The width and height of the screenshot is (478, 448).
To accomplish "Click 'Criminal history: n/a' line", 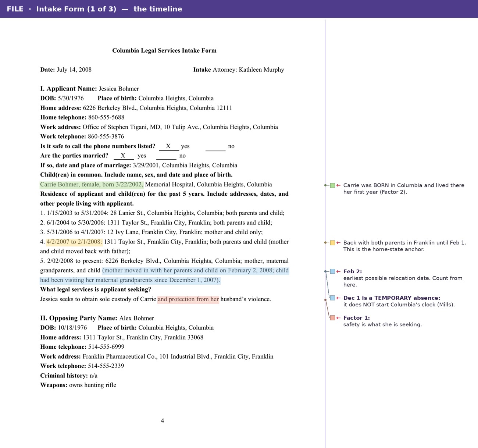I will pos(69,376).
